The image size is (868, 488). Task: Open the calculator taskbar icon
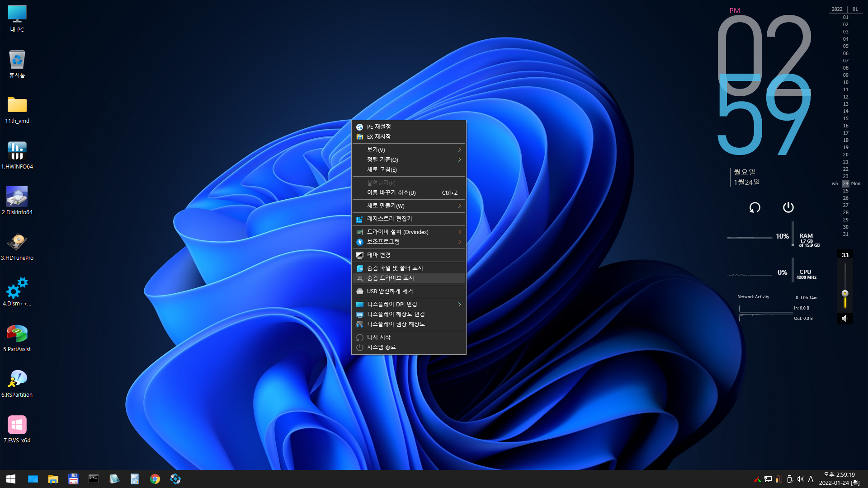pos(135,479)
